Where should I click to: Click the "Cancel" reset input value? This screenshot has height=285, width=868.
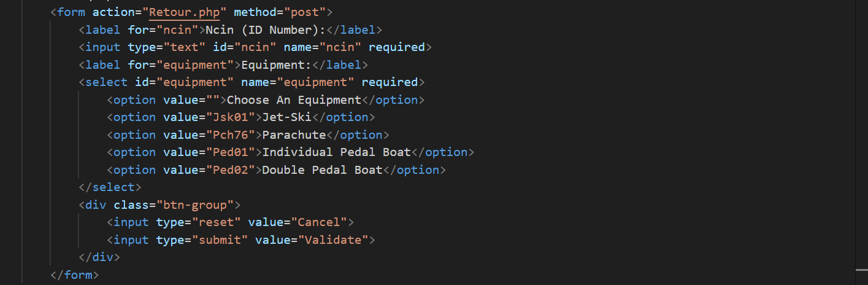click(318, 222)
